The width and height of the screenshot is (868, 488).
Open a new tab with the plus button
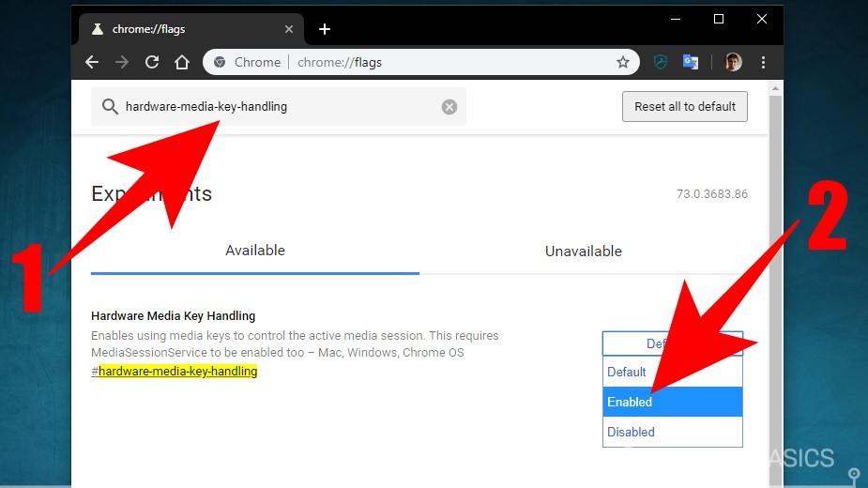click(325, 29)
